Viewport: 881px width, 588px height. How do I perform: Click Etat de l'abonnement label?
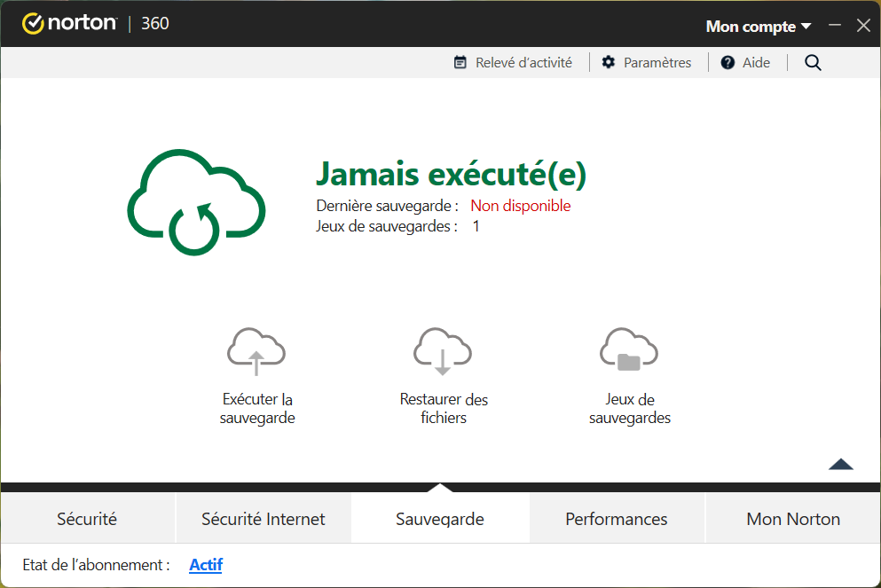coord(96,564)
